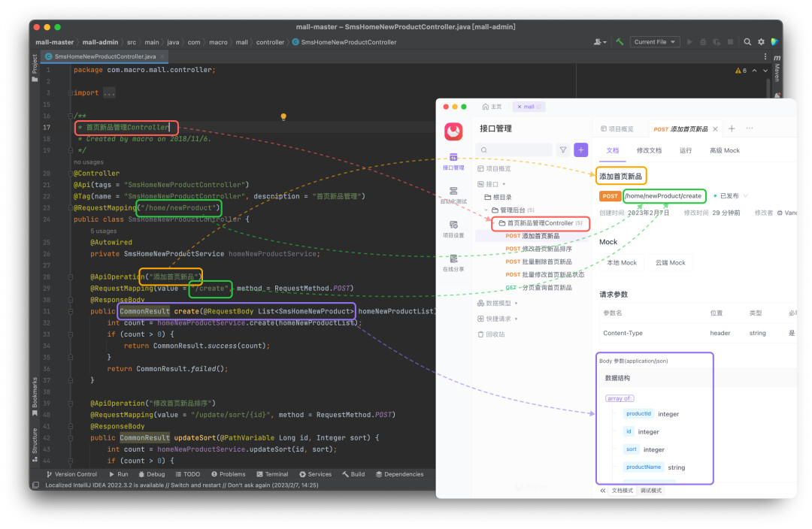The height and width of the screenshot is (529, 812).
Task: Click the user account icon in IntelliJ toolbar
Action: [x=600, y=42]
